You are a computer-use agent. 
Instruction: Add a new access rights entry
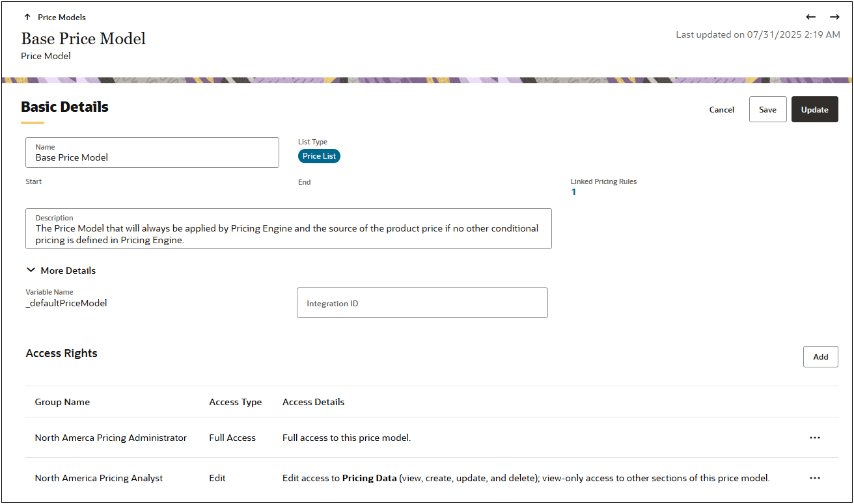[820, 356]
